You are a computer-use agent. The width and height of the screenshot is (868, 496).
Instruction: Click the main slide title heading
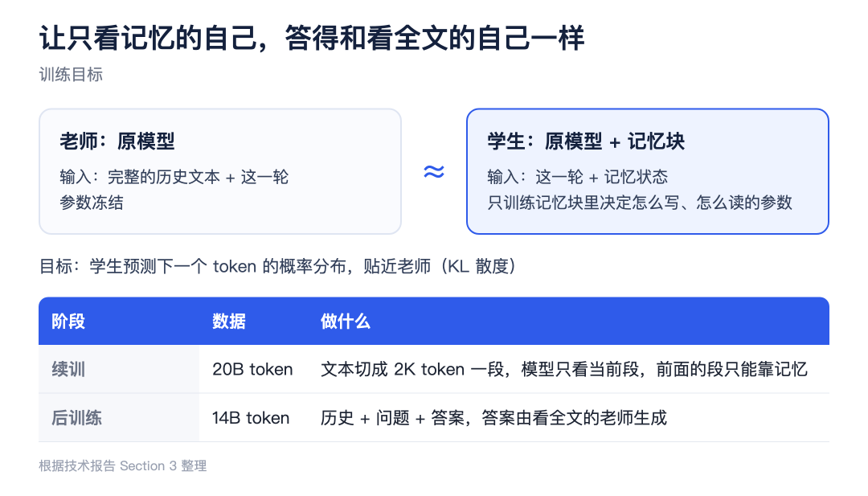(x=312, y=39)
